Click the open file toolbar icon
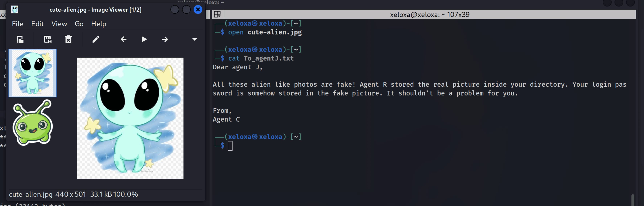This screenshot has width=644, height=206. coord(20,40)
